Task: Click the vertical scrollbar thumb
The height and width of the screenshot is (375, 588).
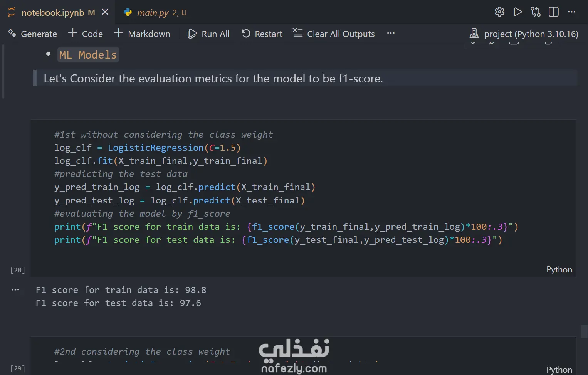Action: [584, 331]
